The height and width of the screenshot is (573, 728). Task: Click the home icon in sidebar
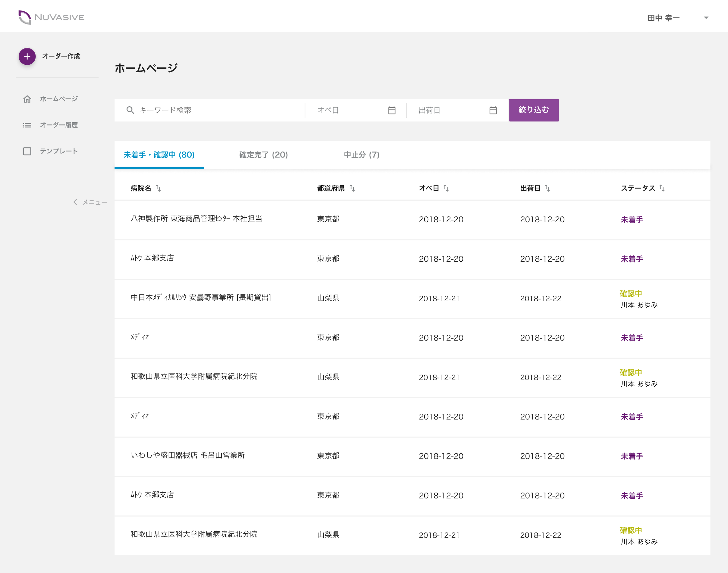coord(27,99)
